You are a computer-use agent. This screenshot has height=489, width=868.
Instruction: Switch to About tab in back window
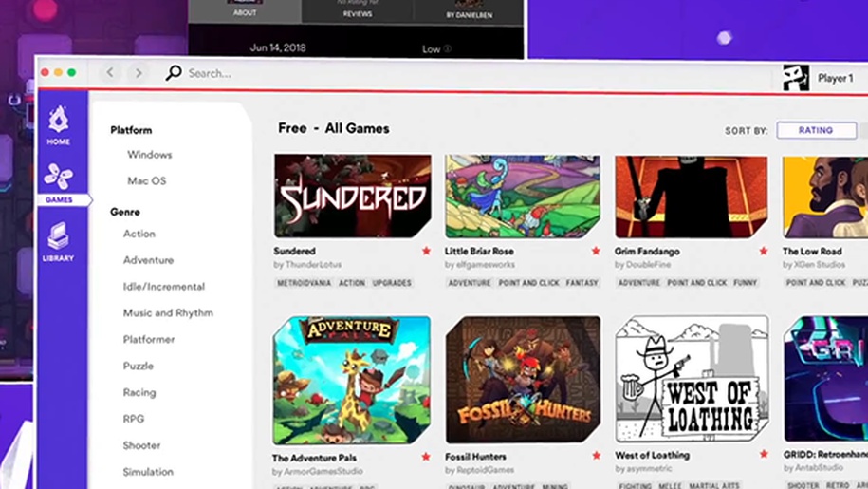pyautogui.click(x=245, y=11)
